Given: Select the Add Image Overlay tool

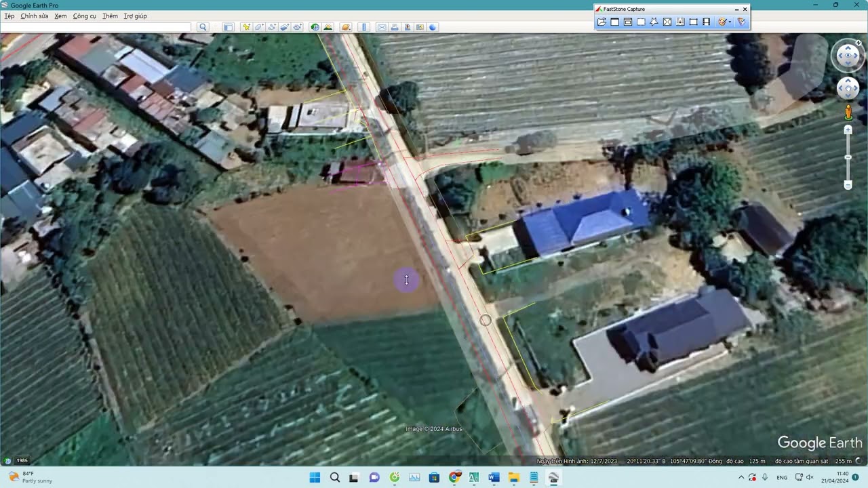Looking at the screenshot, I should click(285, 27).
